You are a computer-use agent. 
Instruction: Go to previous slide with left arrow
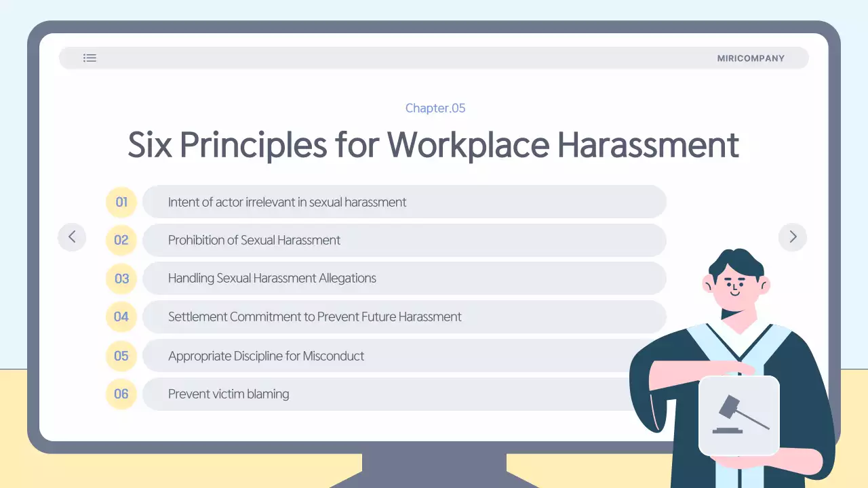pos(72,237)
